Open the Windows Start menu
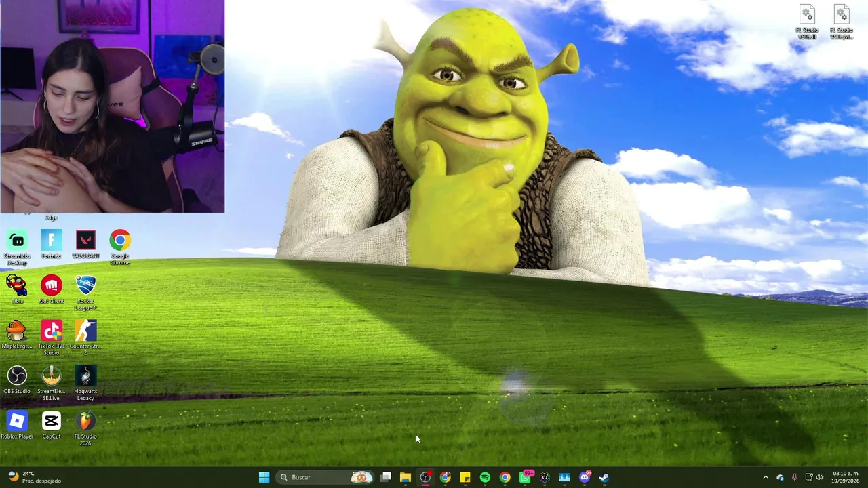Screen dimensions: 868x488 [264, 477]
